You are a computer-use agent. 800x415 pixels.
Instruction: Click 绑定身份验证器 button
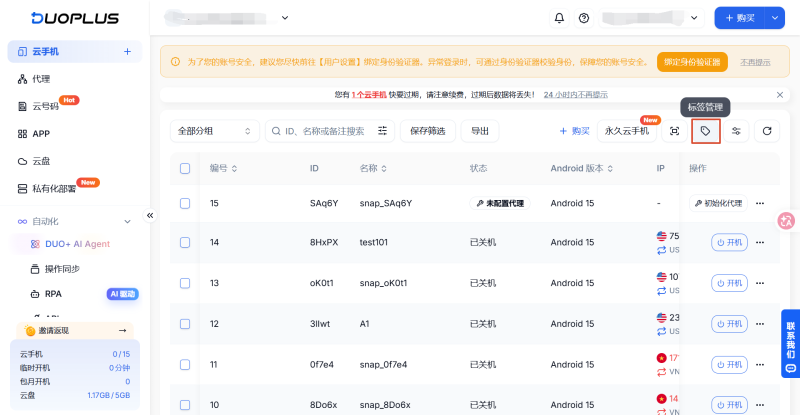pos(692,62)
